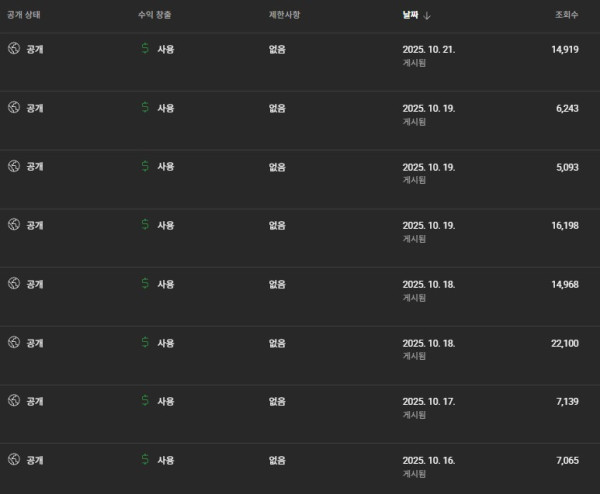Click the globe icon in the 14,919 views row
Viewport: 600px width, 494px height.
point(14,49)
